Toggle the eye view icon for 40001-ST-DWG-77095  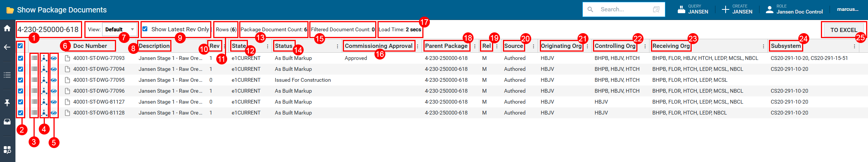point(54,80)
